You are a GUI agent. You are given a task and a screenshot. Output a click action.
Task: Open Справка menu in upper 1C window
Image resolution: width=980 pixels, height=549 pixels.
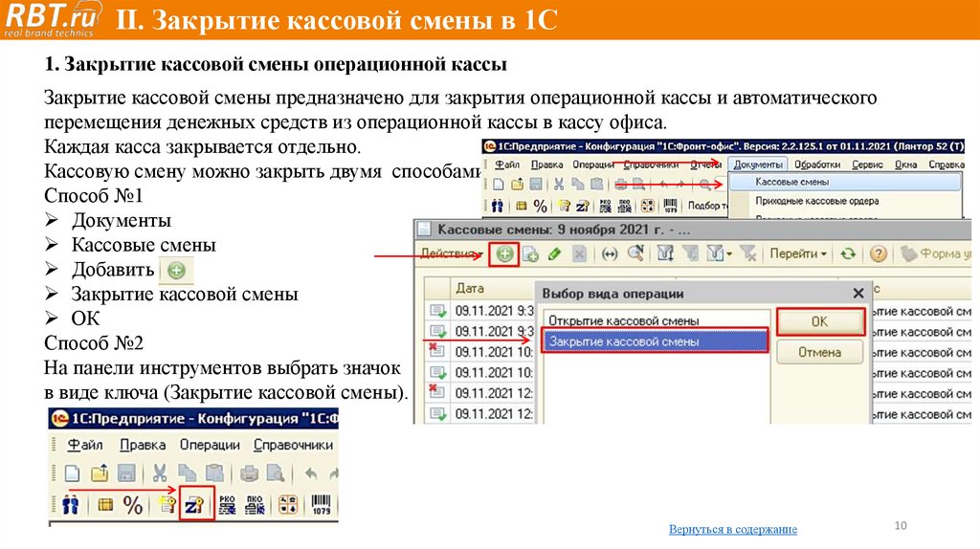[x=947, y=165]
